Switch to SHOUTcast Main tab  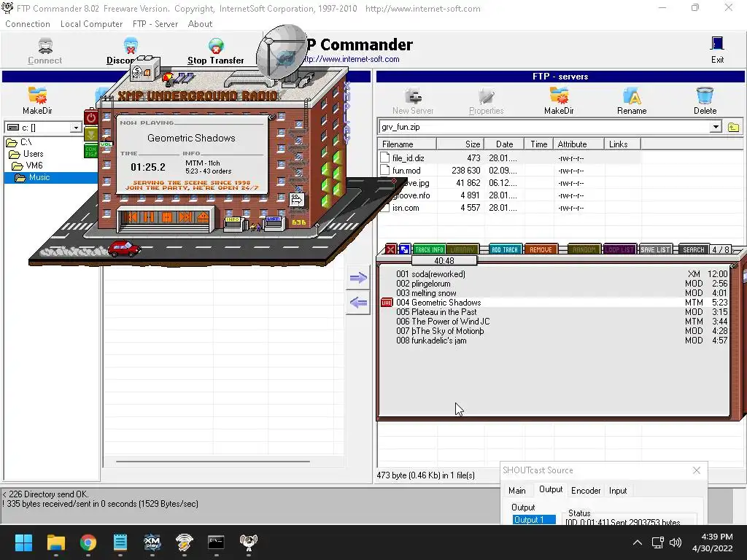click(517, 491)
